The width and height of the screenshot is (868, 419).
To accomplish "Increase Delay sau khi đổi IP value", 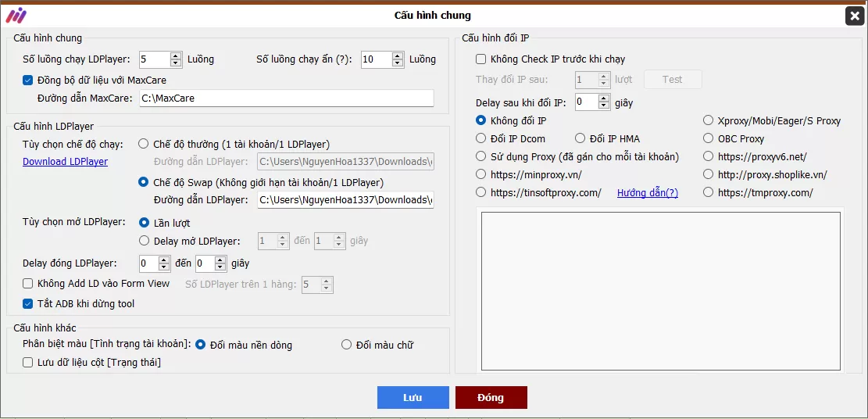I will click(x=603, y=98).
